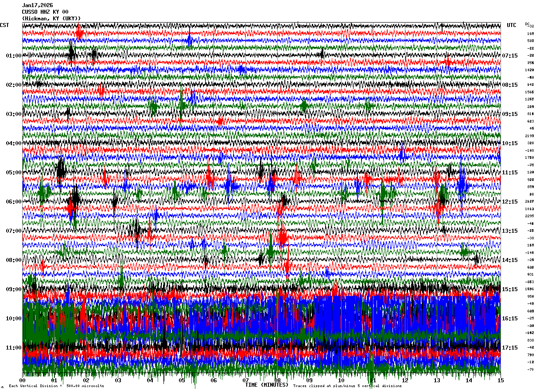
Task: Select the 09:00 CST time label
Action: pyautogui.click(x=14, y=289)
